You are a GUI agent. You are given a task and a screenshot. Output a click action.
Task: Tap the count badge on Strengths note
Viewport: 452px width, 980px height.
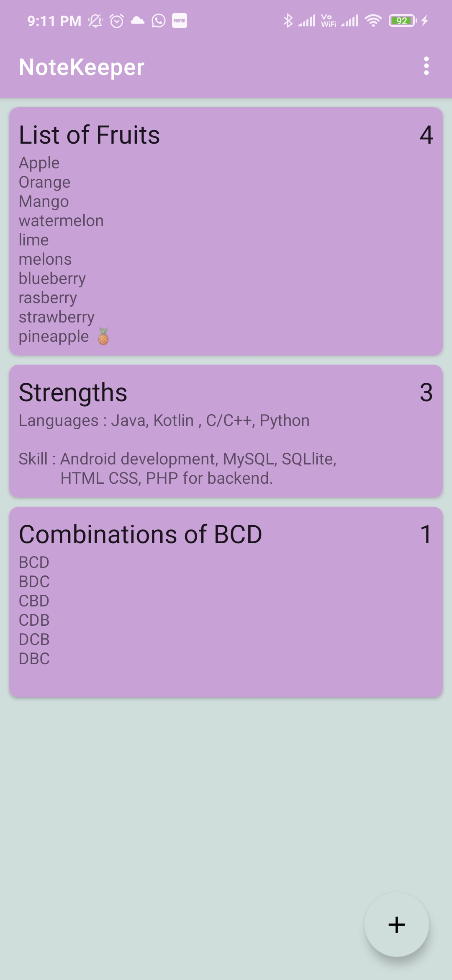(x=426, y=393)
